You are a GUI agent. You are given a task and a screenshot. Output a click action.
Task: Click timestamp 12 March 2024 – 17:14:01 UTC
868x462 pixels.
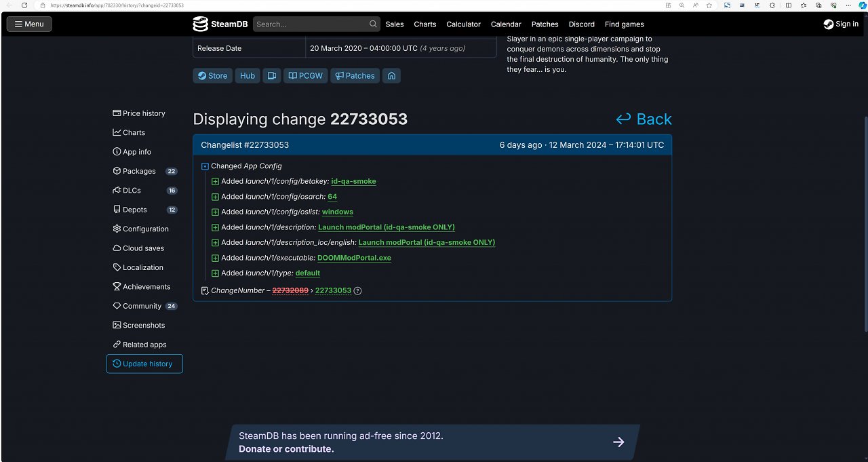pyautogui.click(x=606, y=145)
